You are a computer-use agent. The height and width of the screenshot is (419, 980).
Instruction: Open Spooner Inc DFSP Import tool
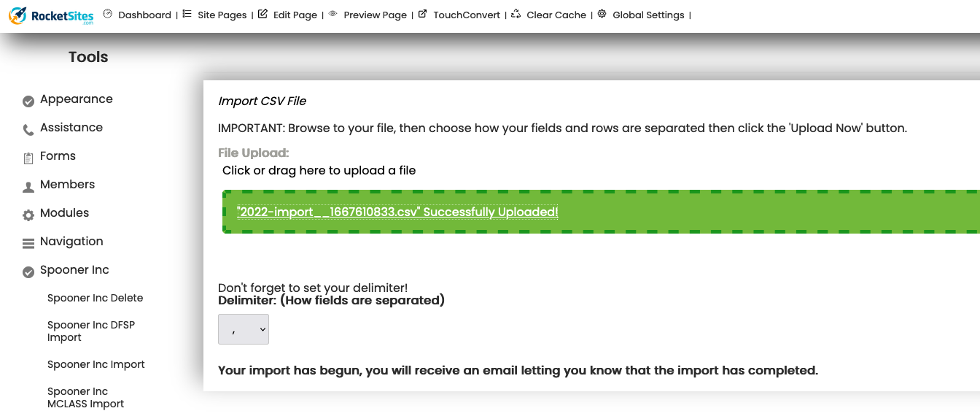[x=91, y=331]
